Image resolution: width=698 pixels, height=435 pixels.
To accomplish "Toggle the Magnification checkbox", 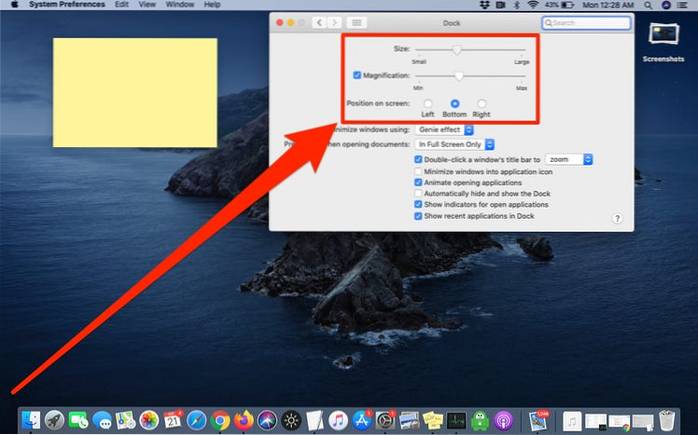I will coord(358,75).
